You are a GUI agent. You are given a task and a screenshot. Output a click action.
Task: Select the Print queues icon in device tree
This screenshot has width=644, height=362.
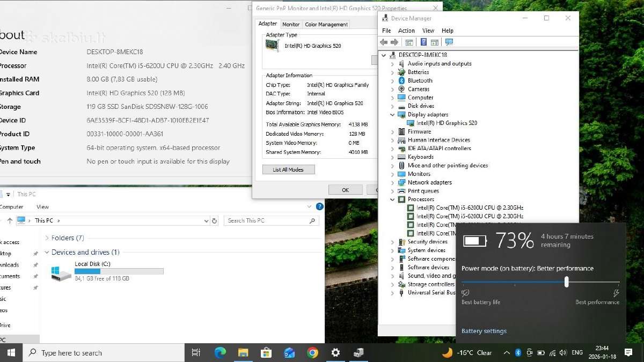(401, 191)
